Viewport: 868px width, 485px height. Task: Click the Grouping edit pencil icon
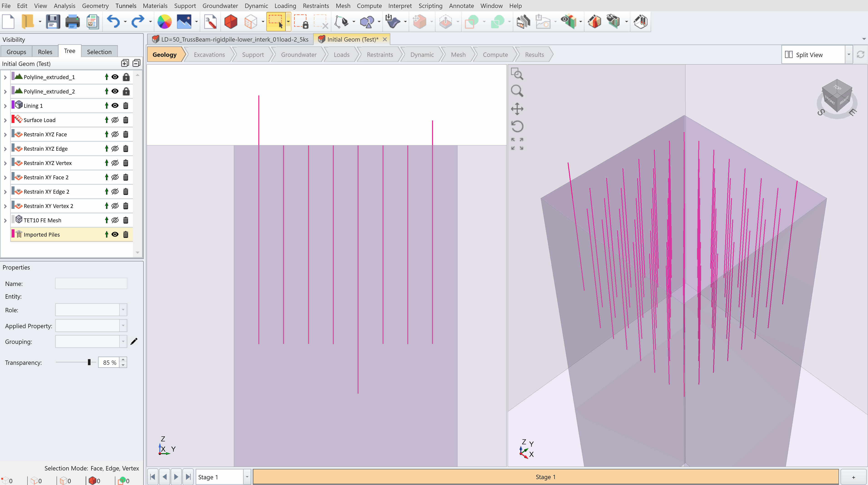click(x=134, y=341)
